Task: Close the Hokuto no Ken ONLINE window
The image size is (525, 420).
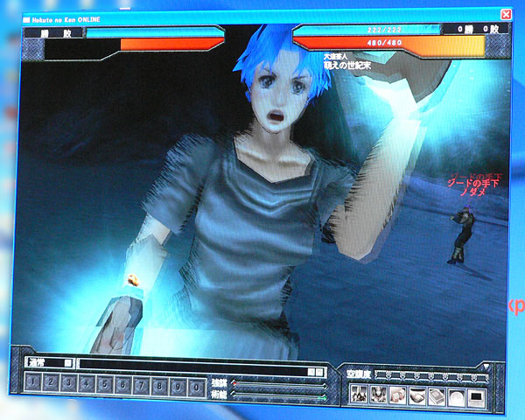Action: click(x=506, y=14)
